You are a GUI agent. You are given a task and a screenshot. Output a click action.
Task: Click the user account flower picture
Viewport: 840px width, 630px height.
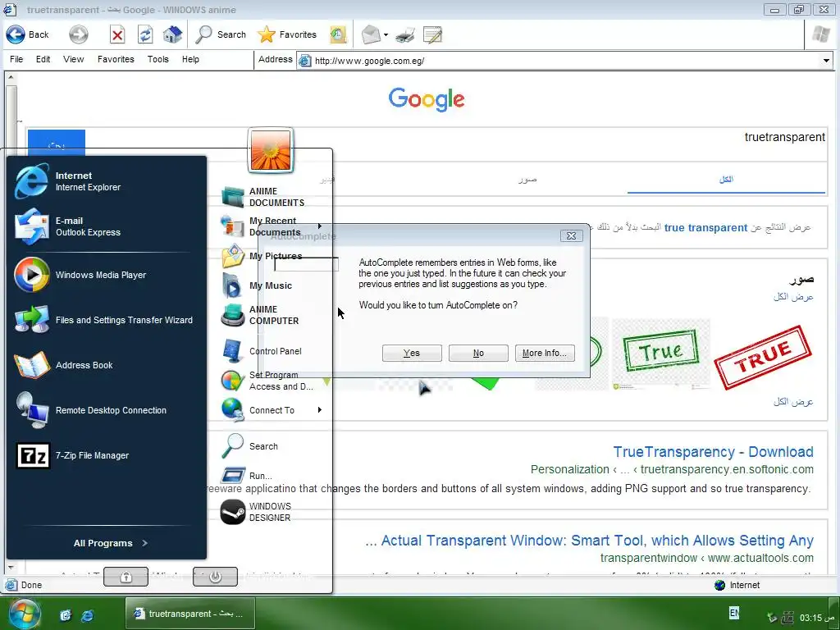coord(271,150)
